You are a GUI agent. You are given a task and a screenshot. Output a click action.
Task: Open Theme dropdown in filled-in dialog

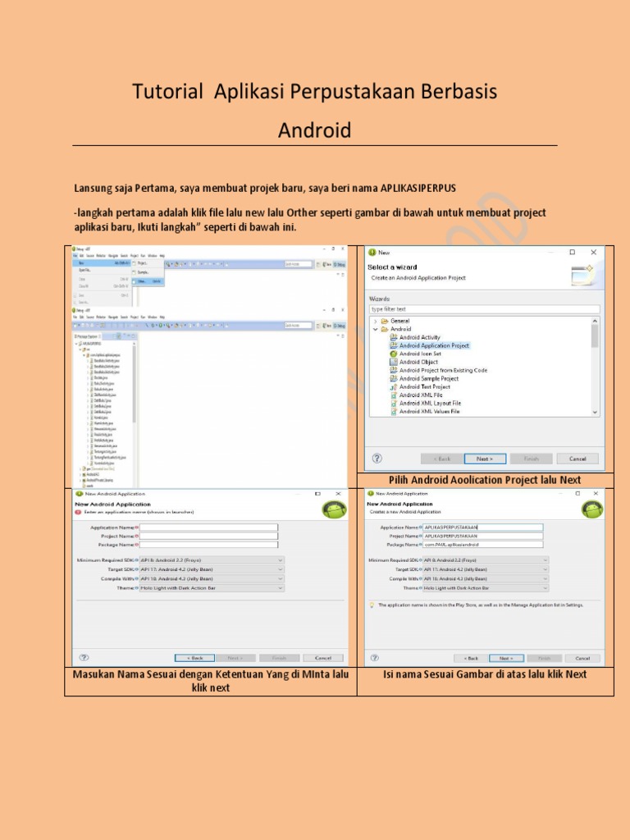point(486,587)
